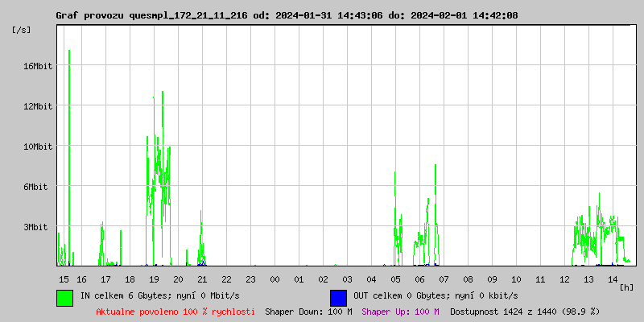Click the [/s] unit label
Viewport: 644px width, 322px height.
pyautogui.click(x=22, y=30)
